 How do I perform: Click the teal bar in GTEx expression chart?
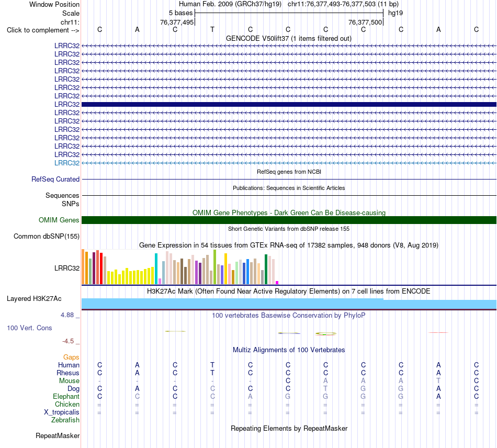(x=156, y=268)
